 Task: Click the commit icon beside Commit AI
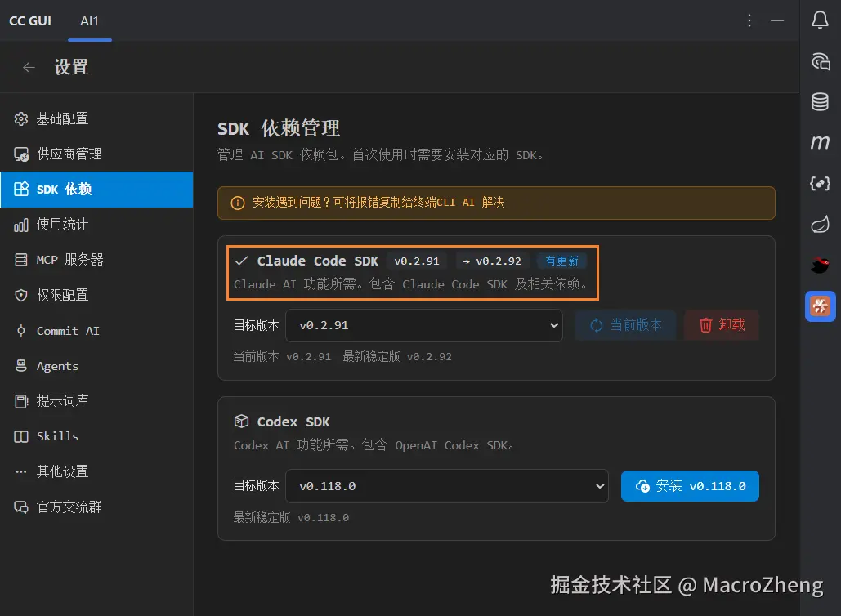(x=21, y=331)
